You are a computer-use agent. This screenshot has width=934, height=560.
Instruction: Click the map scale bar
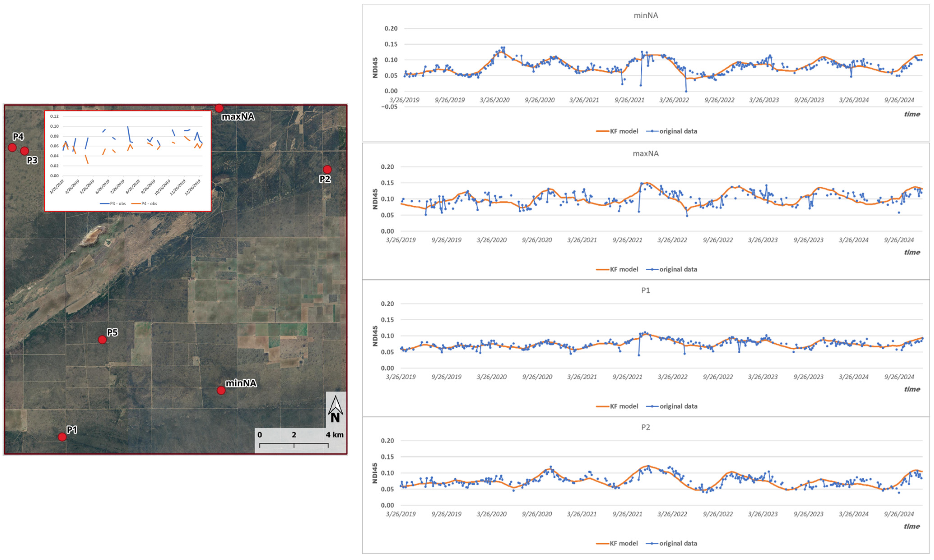[x=294, y=445]
